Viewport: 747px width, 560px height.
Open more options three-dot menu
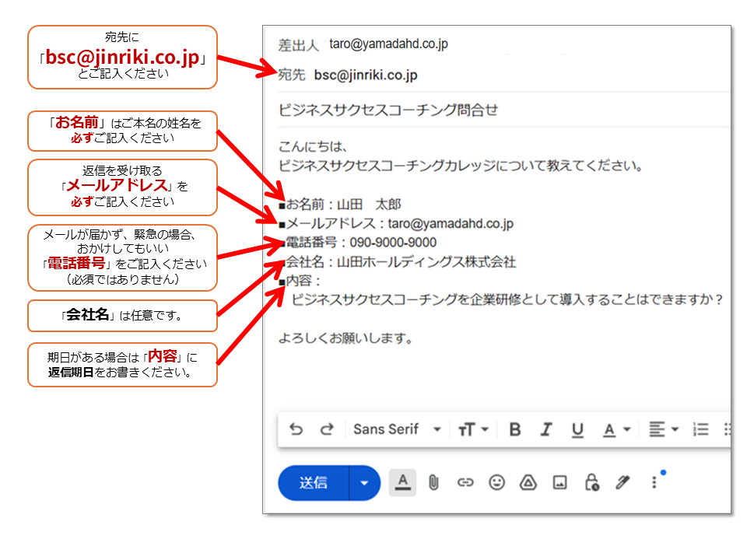(654, 482)
